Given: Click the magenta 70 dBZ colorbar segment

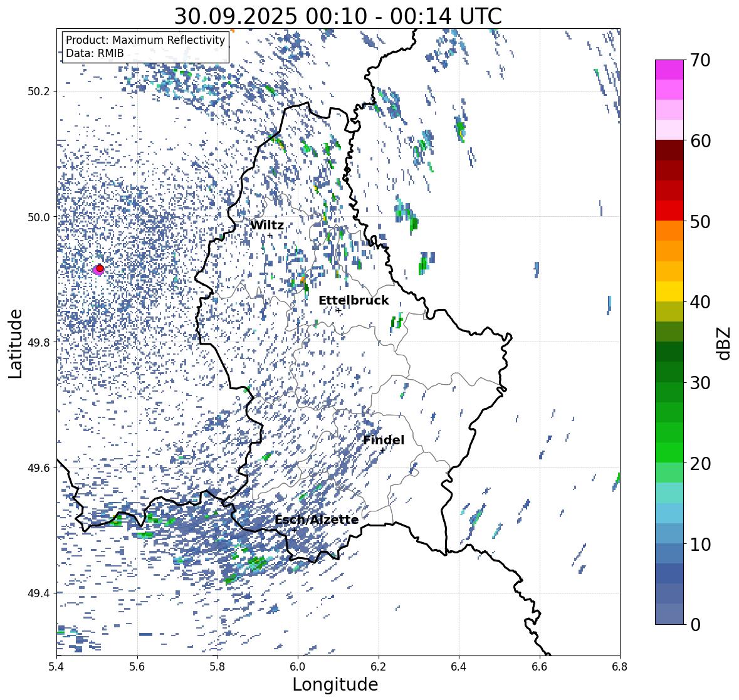Looking at the screenshot, I should [669, 70].
